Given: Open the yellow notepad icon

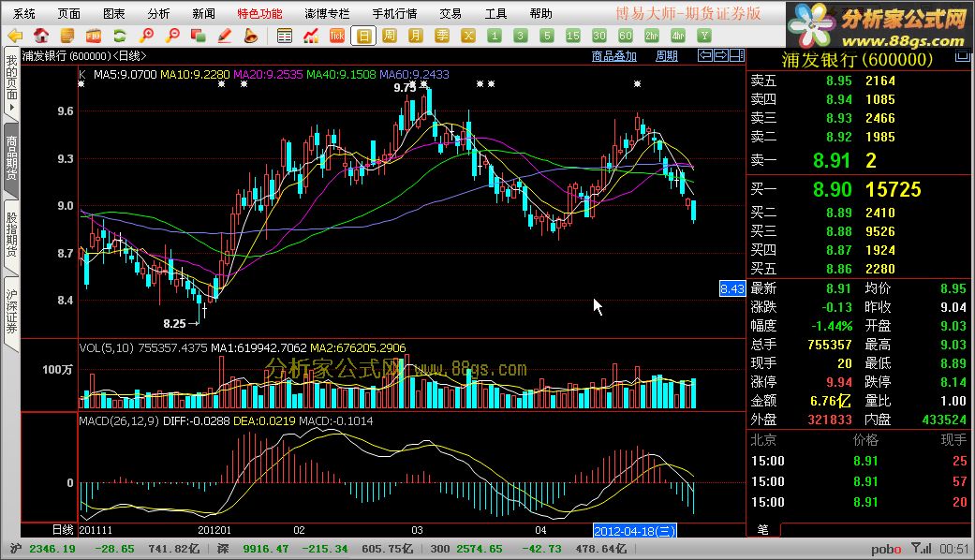Looking at the screenshot, I should pyautogui.click(x=67, y=36).
